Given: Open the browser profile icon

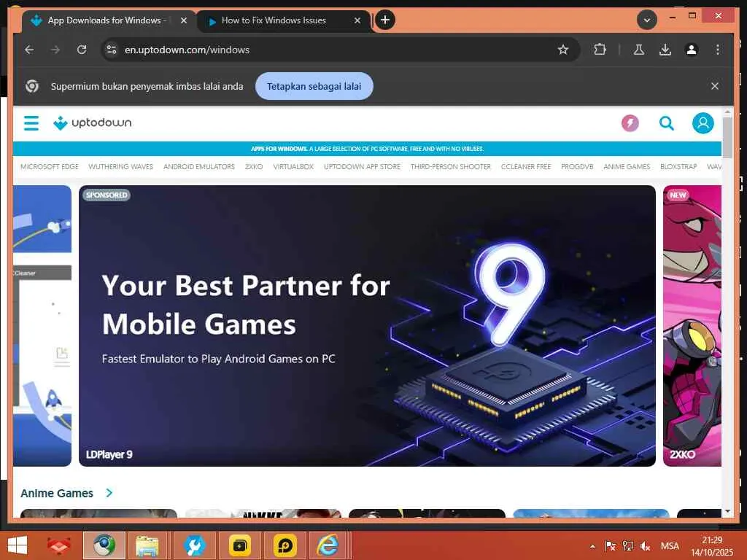Looking at the screenshot, I should pos(692,50).
